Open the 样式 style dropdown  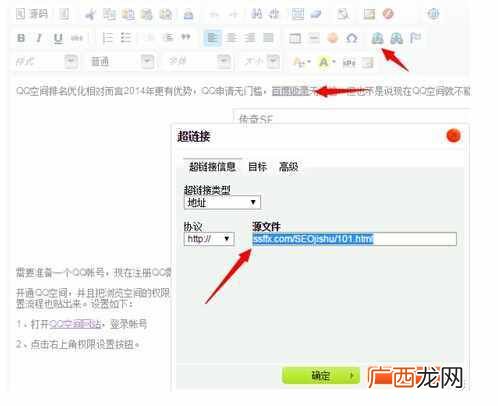coord(46,61)
